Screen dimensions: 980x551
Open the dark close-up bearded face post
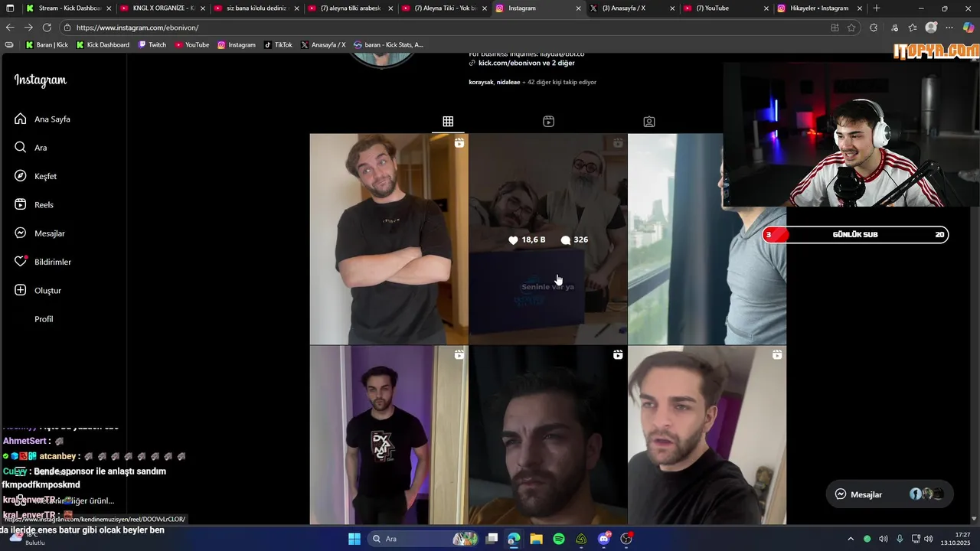tap(548, 435)
